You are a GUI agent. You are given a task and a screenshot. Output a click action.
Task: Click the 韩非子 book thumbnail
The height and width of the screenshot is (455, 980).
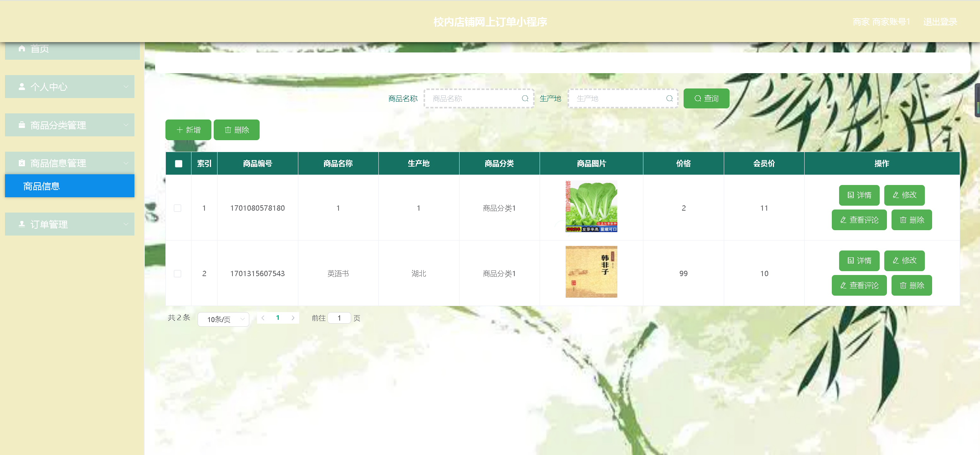591,272
